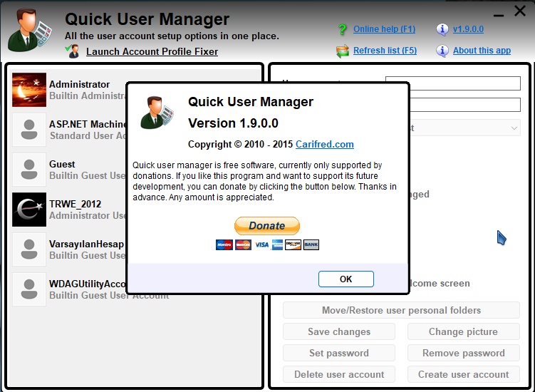Click the Change picture button
Screen dimensions: 535x392
[463, 331]
